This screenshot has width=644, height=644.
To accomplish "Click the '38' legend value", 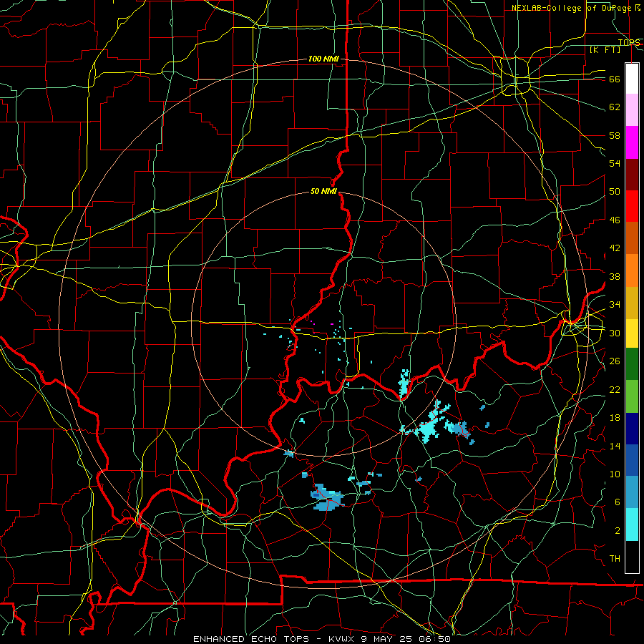I will click(x=615, y=276).
